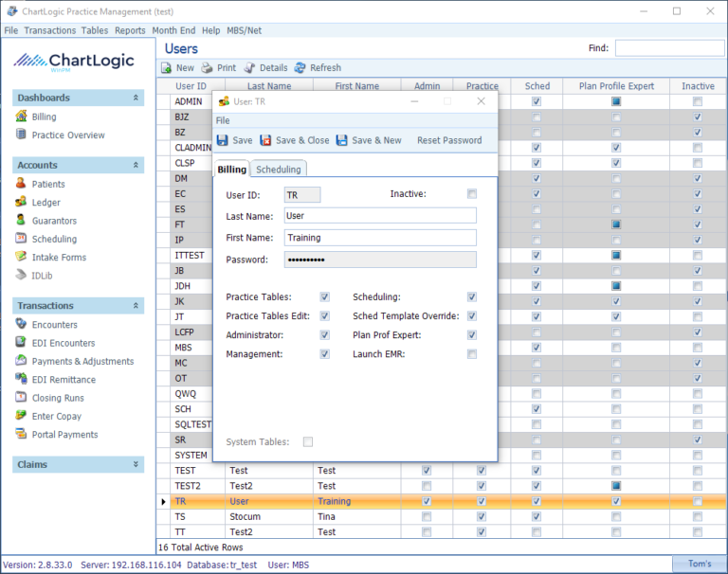Image resolution: width=728 pixels, height=574 pixels.
Task: Toggle Admin checkbox for TEST2 row
Action: tap(427, 486)
